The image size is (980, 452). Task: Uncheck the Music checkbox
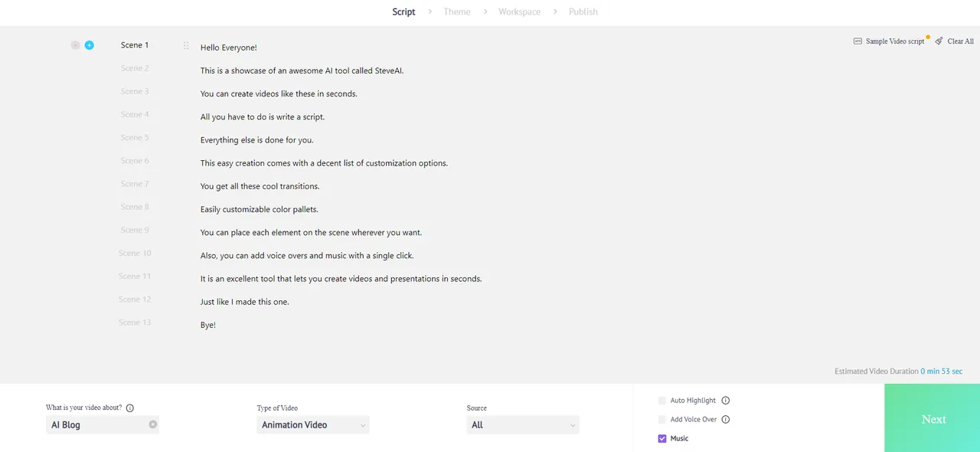pos(662,439)
